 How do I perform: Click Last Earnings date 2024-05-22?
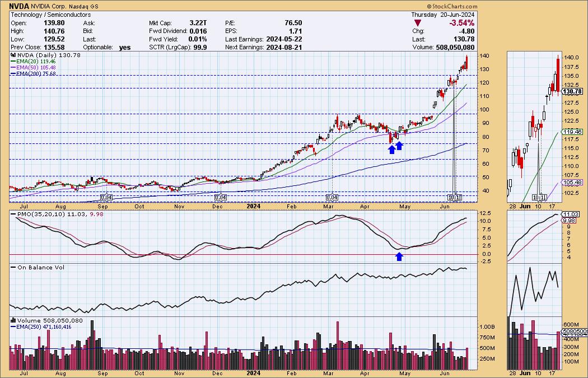pyautogui.click(x=284, y=39)
